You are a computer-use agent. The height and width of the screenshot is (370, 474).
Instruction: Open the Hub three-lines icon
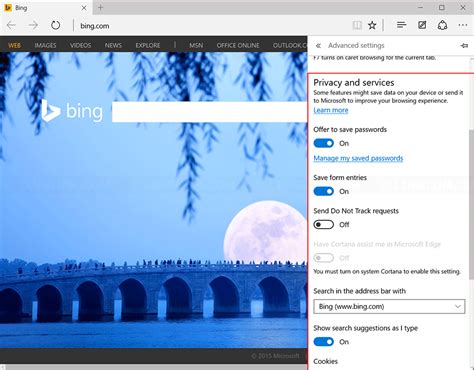[x=401, y=25]
